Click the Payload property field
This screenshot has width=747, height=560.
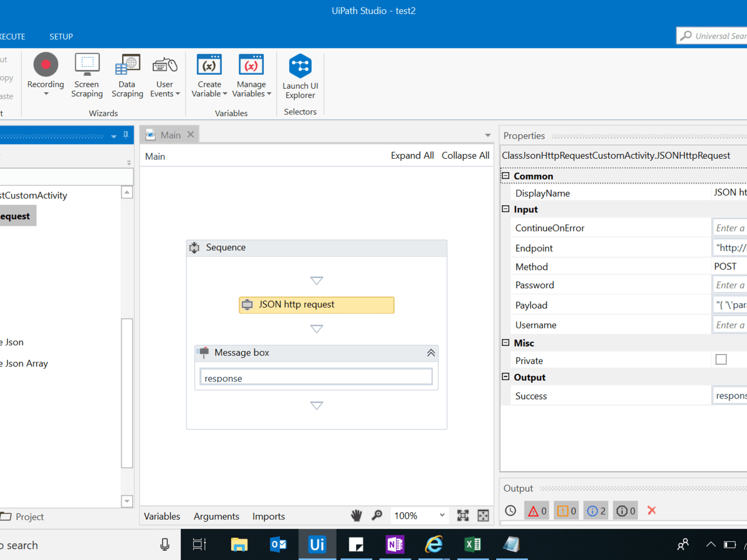[x=729, y=304]
